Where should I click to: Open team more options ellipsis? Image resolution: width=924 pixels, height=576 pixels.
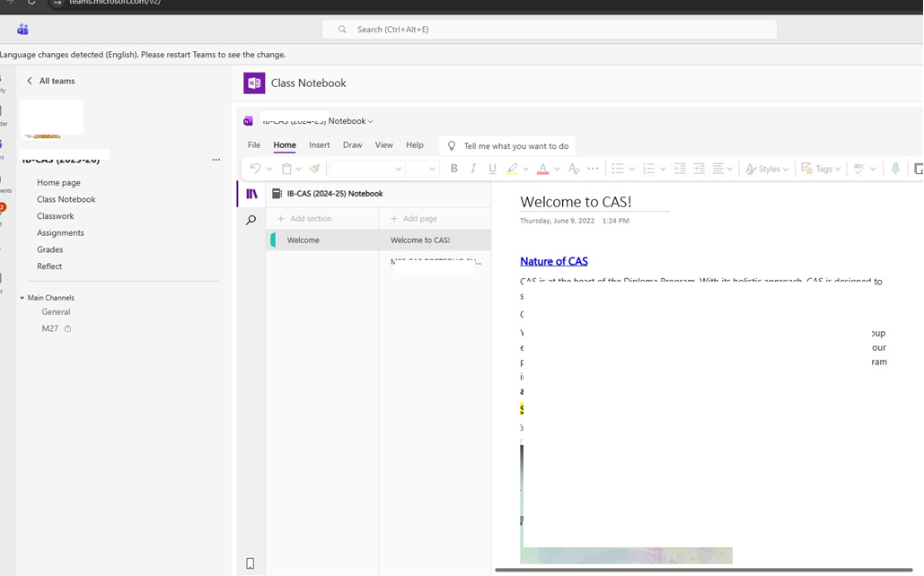tap(216, 160)
